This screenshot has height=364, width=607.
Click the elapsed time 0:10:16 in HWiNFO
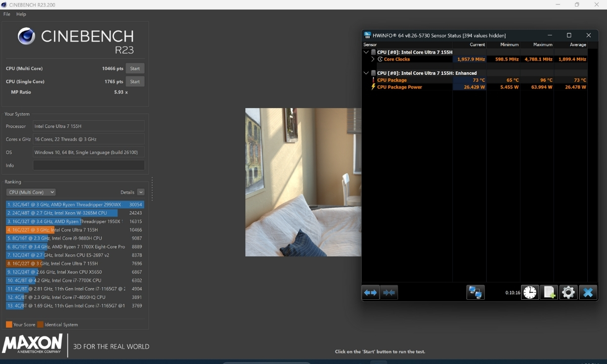[x=512, y=293]
